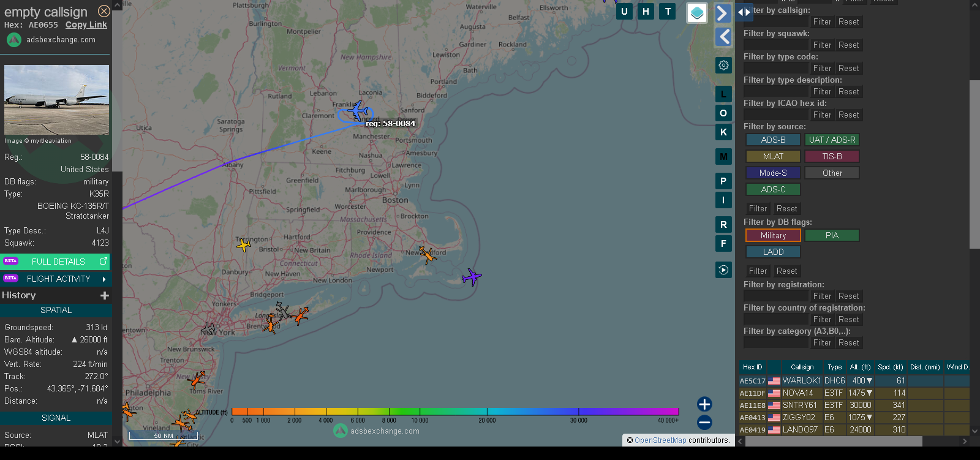The image size is (980, 460).
Task: Apply Filter for ICAO hex id
Action: tap(822, 115)
